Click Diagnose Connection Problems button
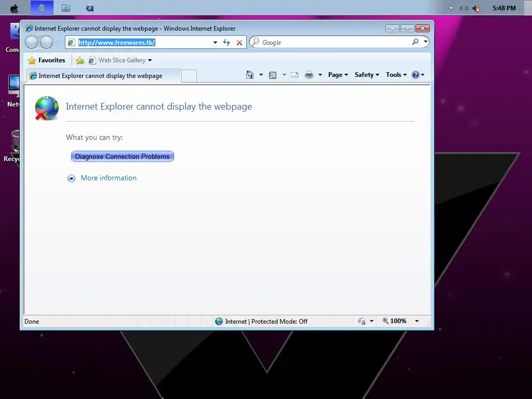The height and width of the screenshot is (399, 532). pos(123,156)
